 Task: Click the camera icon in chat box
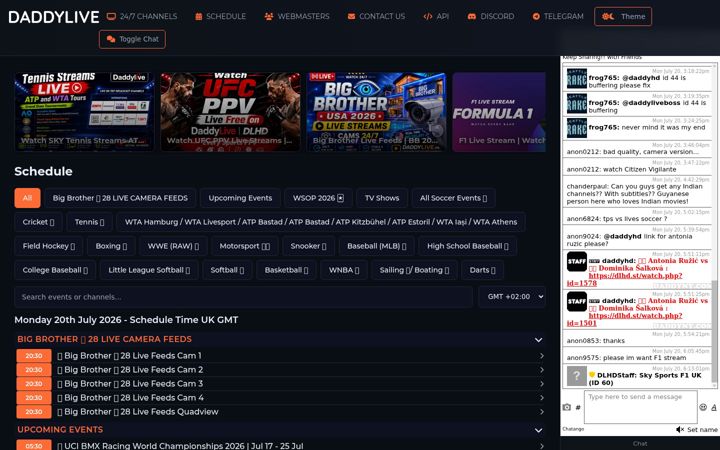[x=567, y=407]
